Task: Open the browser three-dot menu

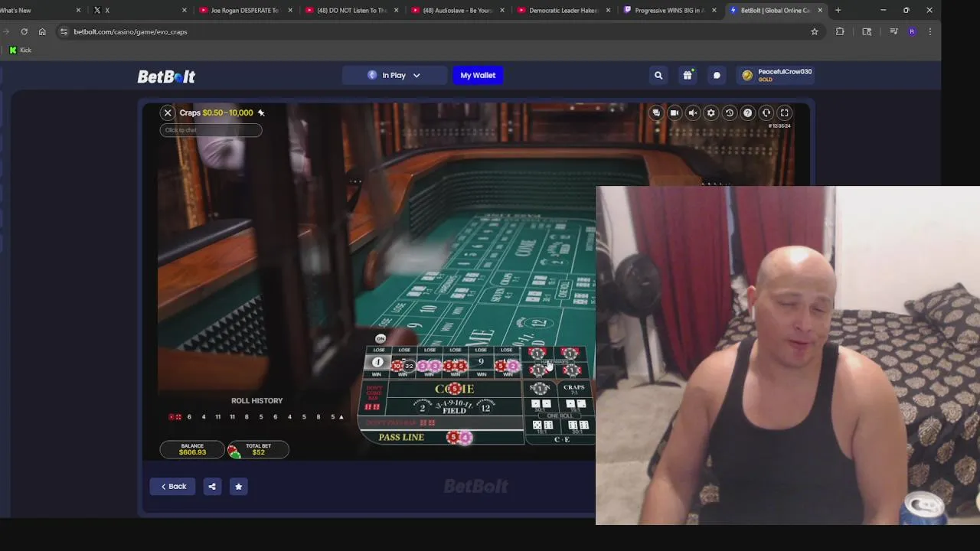Action: [x=930, y=31]
